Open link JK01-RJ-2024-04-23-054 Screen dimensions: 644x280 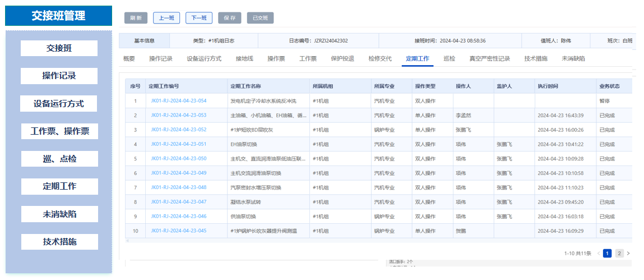click(x=179, y=101)
